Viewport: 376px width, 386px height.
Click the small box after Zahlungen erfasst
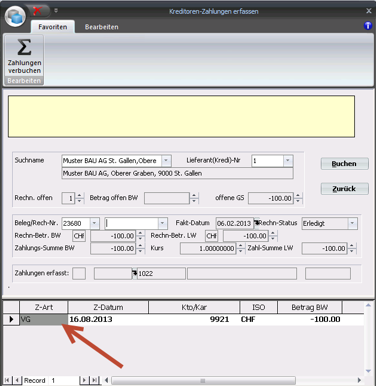pyautogui.click(x=79, y=273)
